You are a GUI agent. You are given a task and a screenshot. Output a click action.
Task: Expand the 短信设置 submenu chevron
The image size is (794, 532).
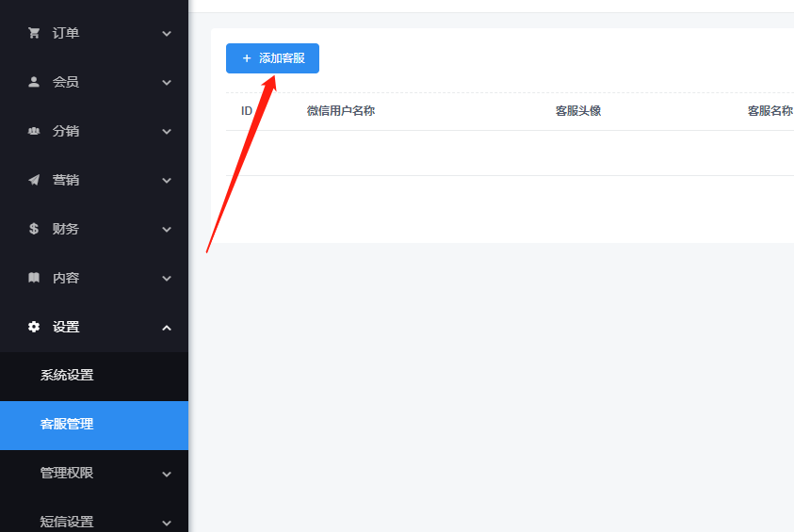pyautogui.click(x=167, y=523)
